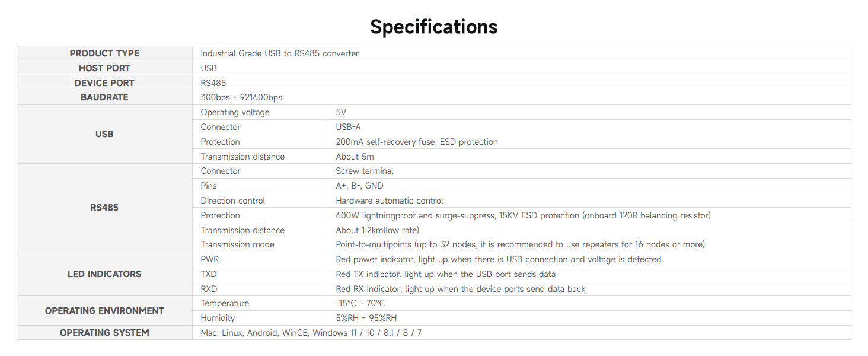Select the TXD indicator description
Image resolution: width=868 pixels, height=356 pixels.
pos(446,274)
